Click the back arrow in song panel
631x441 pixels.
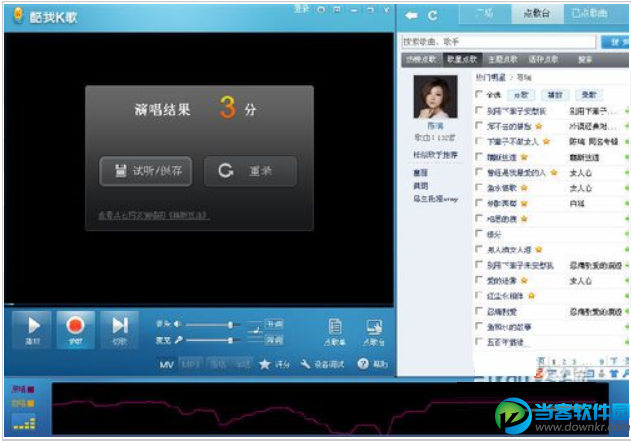tap(411, 15)
